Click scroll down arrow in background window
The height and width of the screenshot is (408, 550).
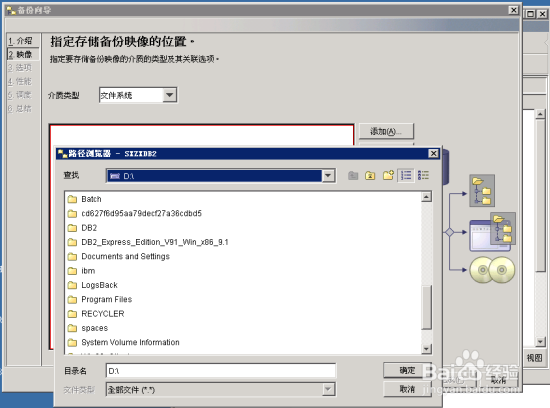click(540, 341)
